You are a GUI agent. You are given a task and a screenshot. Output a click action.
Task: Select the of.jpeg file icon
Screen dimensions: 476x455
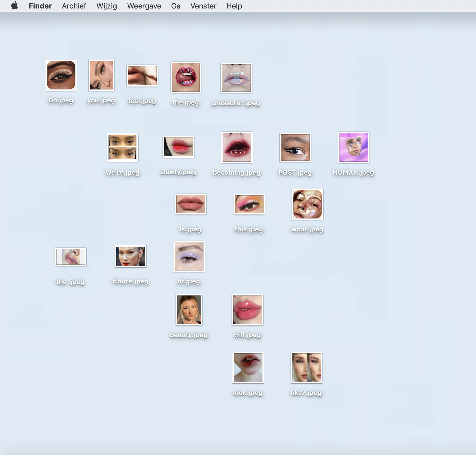189,256
